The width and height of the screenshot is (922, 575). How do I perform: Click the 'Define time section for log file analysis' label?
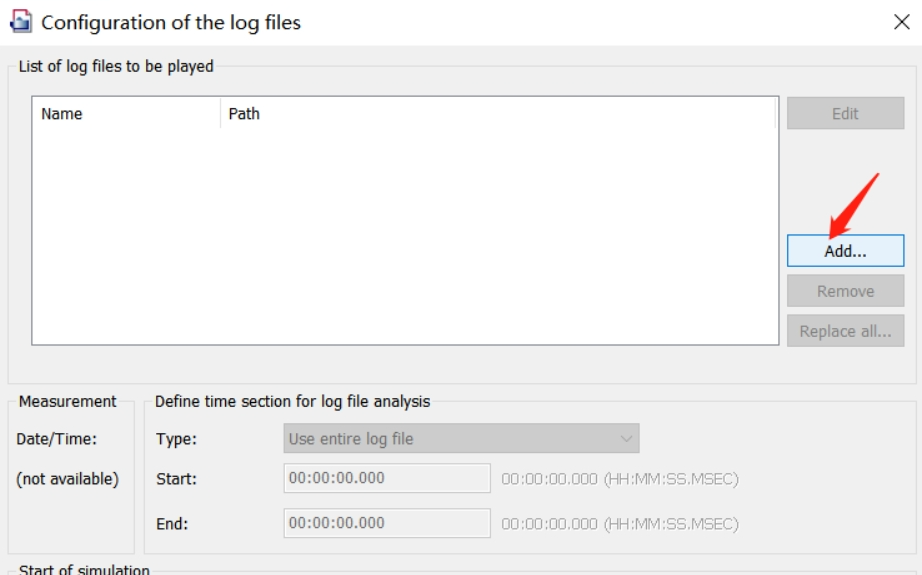292,401
